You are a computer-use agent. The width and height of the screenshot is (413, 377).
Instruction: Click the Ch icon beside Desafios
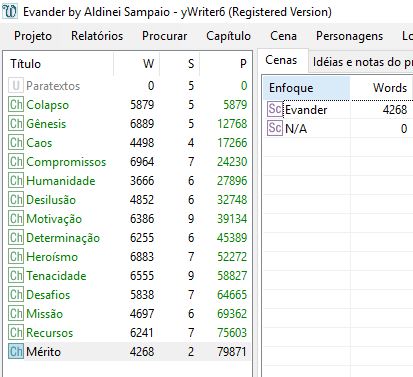[x=16, y=295]
